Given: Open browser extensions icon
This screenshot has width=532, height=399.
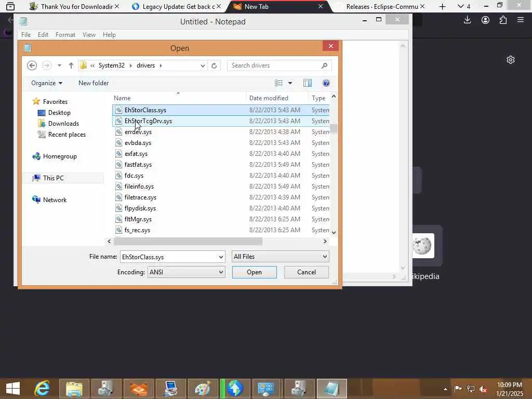Looking at the screenshot, I should tap(503, 20).
